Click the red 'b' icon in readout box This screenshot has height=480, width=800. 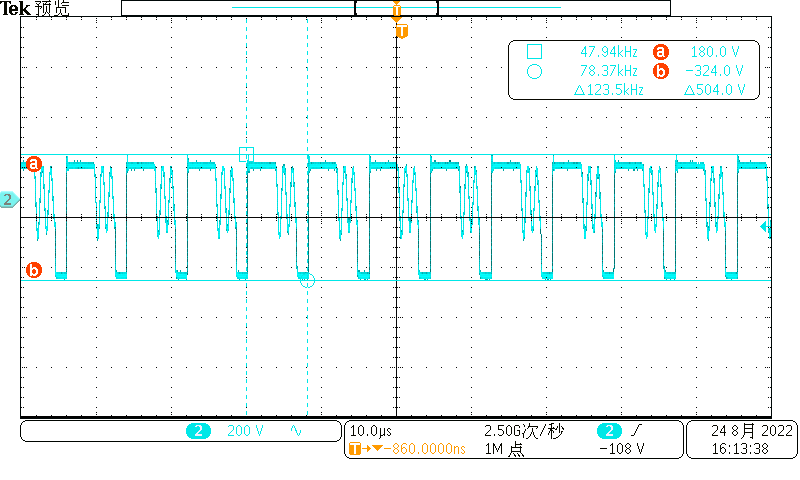pos(661,71)
